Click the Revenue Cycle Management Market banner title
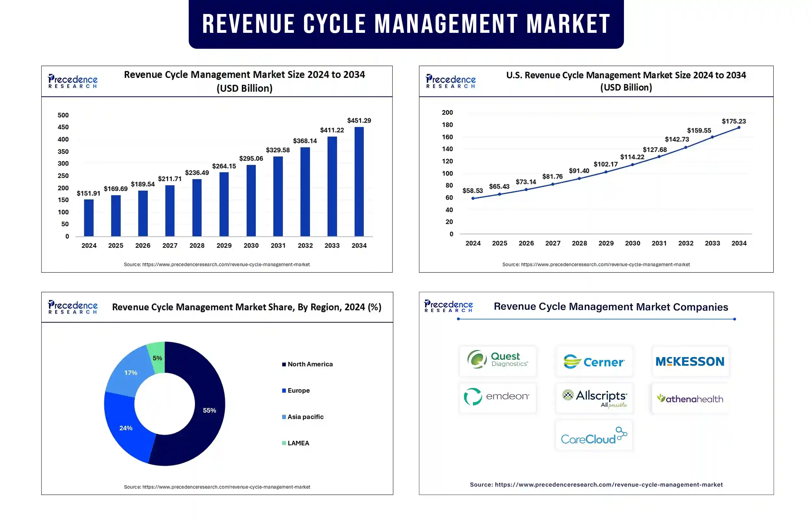 click(406, 24)
